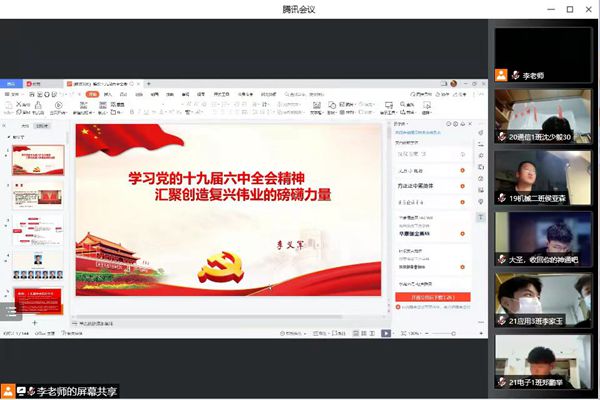Open the 文件 file menu dropdown
The height and width of the screenshot is (400, 600).
click(x=12, y=93)
